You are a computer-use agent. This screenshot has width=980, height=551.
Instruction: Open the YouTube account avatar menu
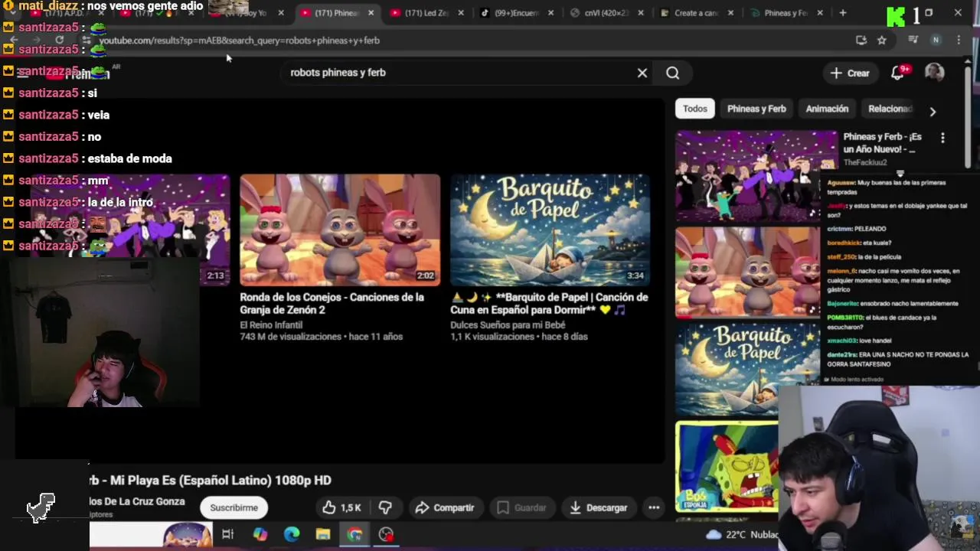pyautogui.click(x=934, y=73)
